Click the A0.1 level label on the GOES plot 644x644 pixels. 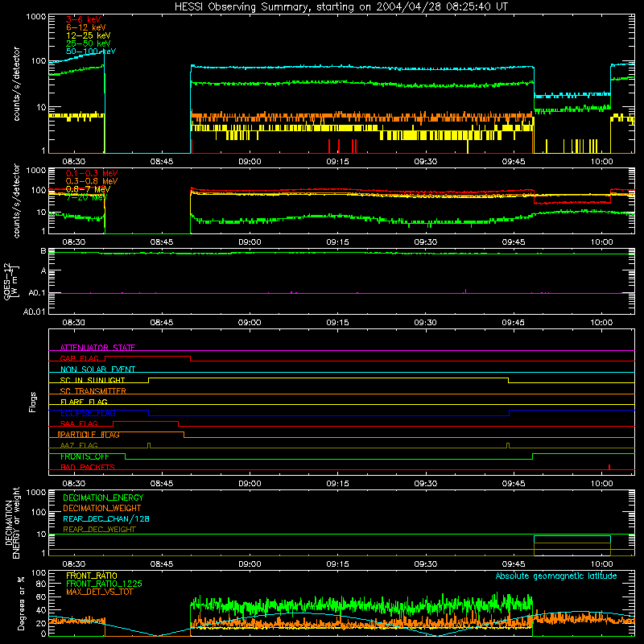(37, 293)
